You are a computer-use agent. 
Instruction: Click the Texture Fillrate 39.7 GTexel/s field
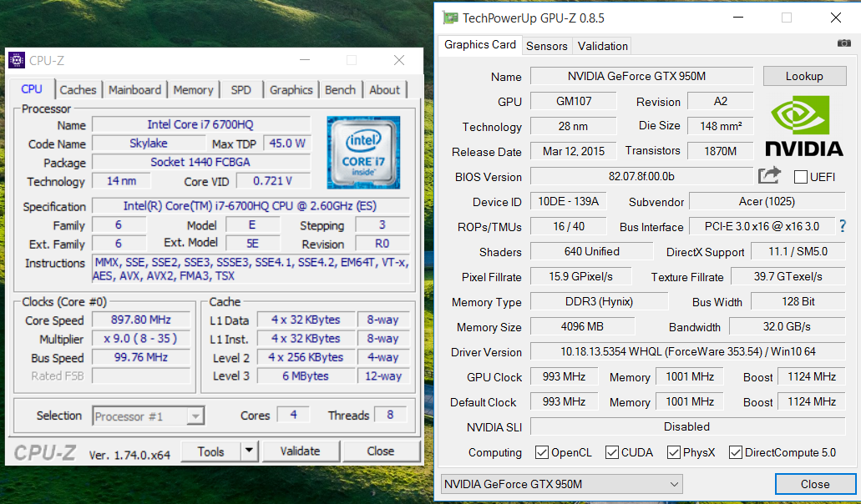788,276
